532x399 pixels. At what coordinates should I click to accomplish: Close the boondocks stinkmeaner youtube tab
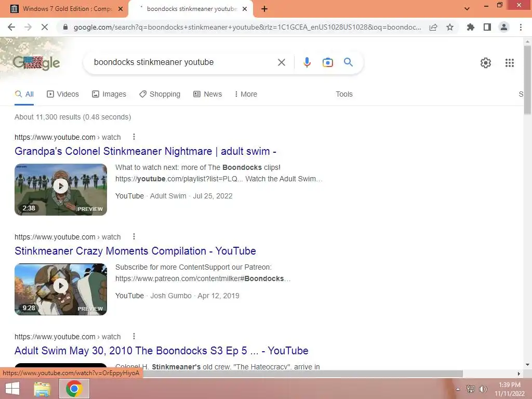pyautogui.click(x=245, y=9)
